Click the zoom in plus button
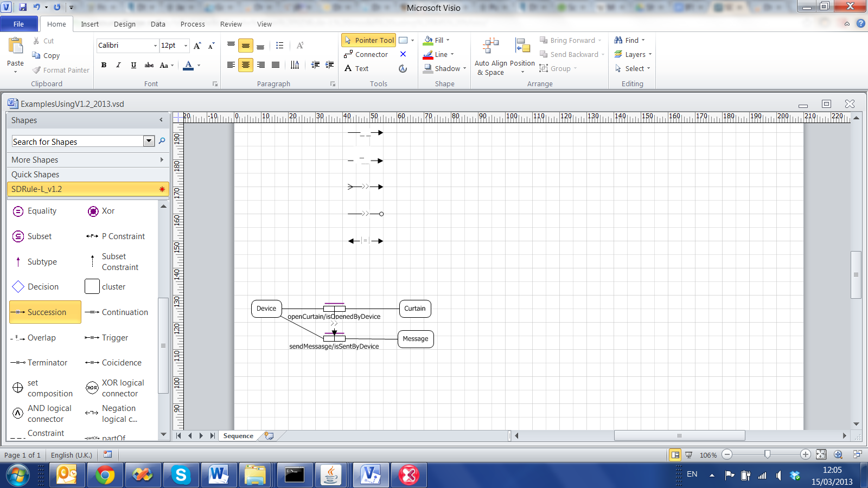The image size is (868, 488). click(806, 454)
